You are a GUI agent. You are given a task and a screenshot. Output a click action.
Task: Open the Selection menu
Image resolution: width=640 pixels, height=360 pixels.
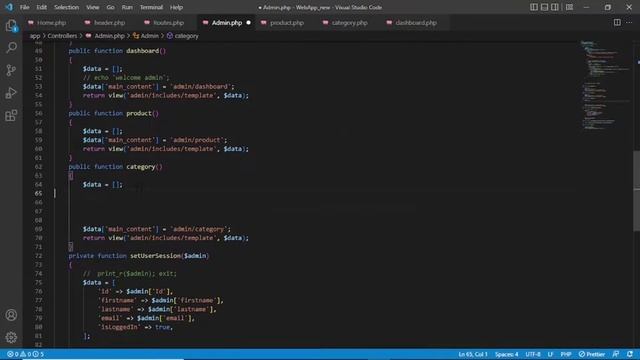tap(67, 7)
